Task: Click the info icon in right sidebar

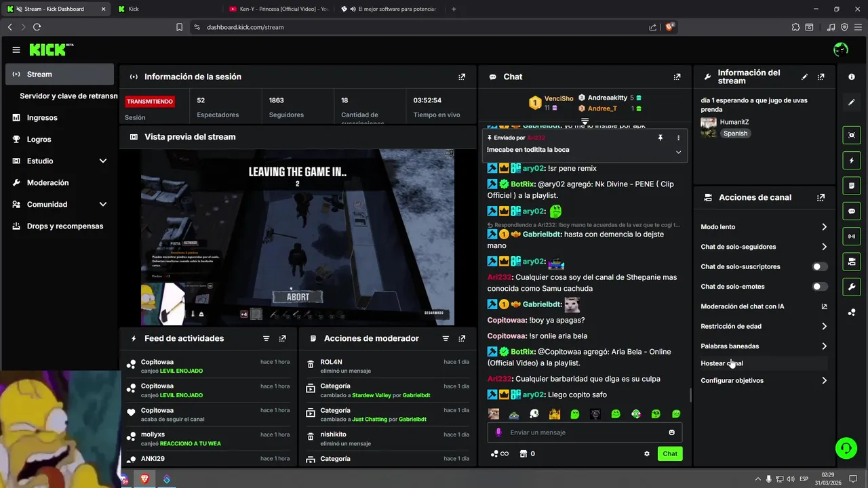Action: click(852, 77)
